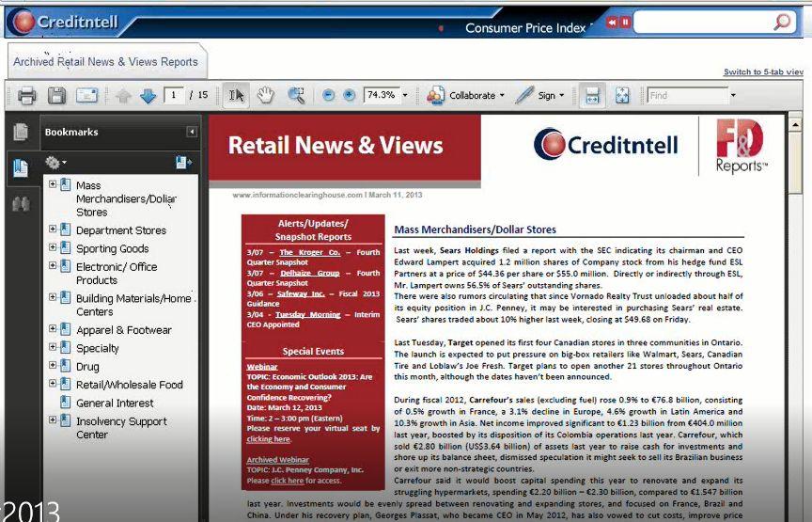This screenshot has width=812, height=522.
Task: Click the email envelope icon in toolbar
Action: click(x=86, y=95)
